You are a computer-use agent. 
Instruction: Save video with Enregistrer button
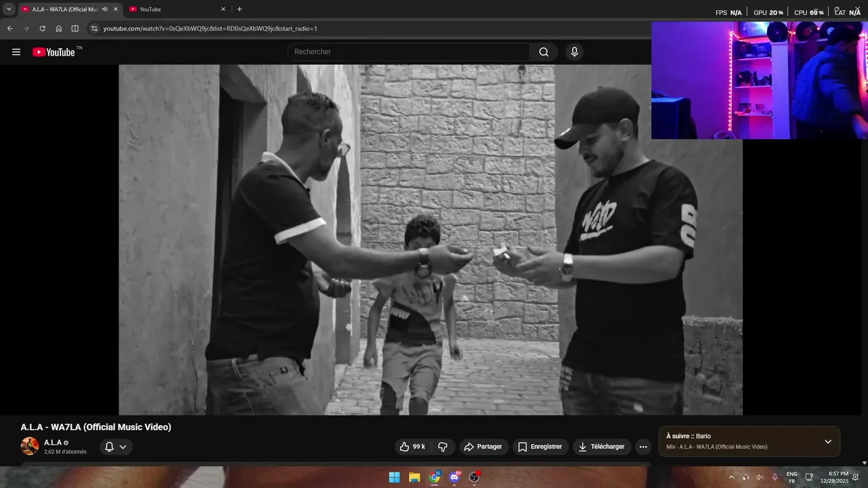pyautogui.click(x=540, y=447)
